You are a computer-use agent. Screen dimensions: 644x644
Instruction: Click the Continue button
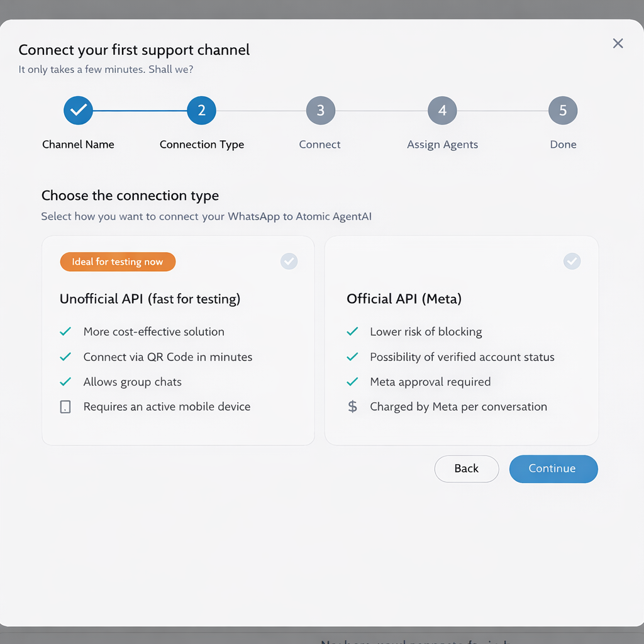tap(553, 469)
